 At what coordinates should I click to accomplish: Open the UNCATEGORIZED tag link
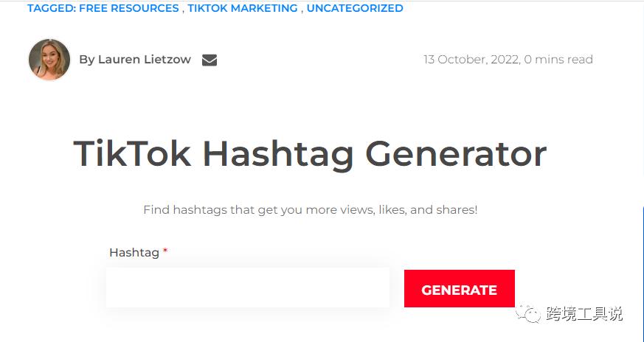click(355, 8)
